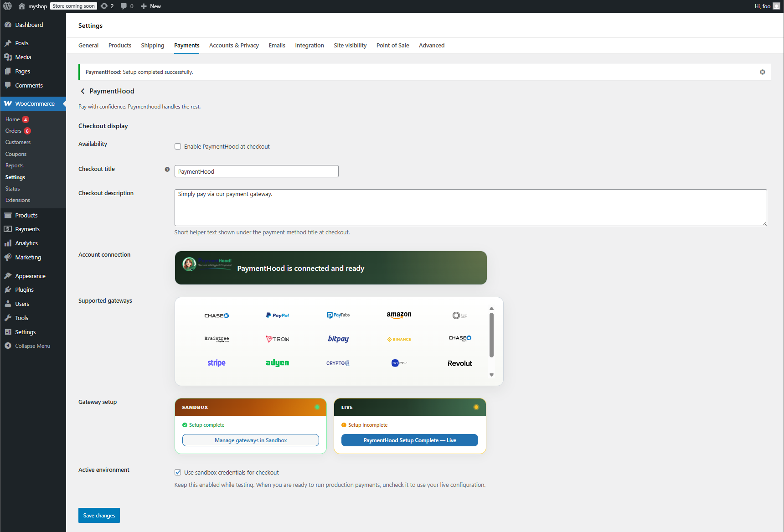Click the Crypto.com gateway logo

pyautogui.click(x=338, y=363)
